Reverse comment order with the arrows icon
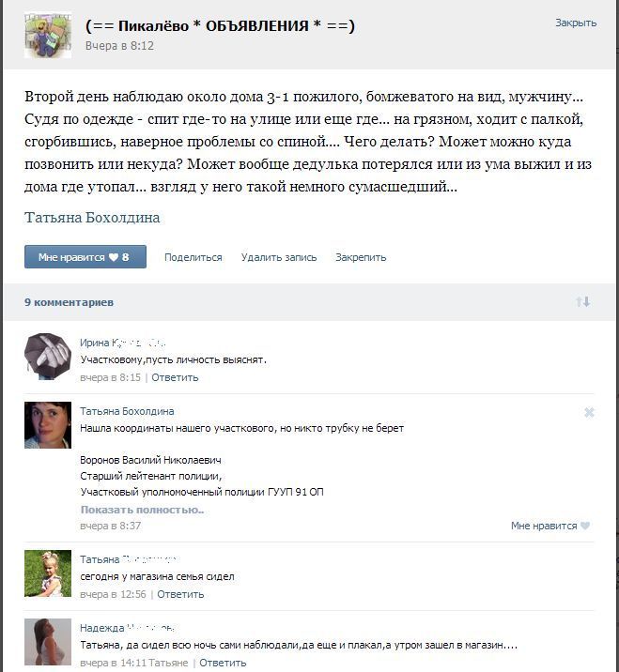This screenshot has width=619, height=672. point(583,301)
